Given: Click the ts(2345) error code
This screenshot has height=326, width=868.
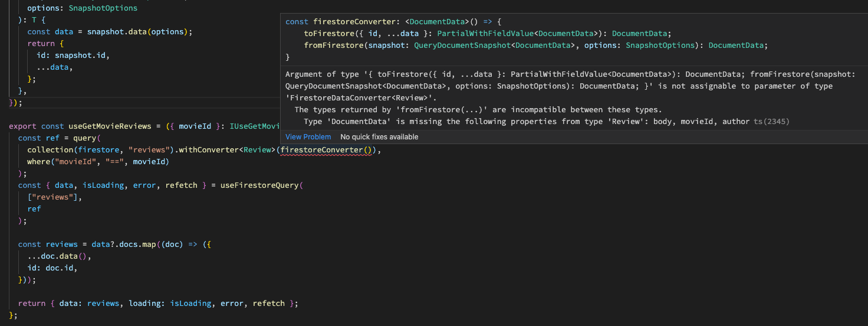Looking at the screenshot, I should (x=771, y=122).
